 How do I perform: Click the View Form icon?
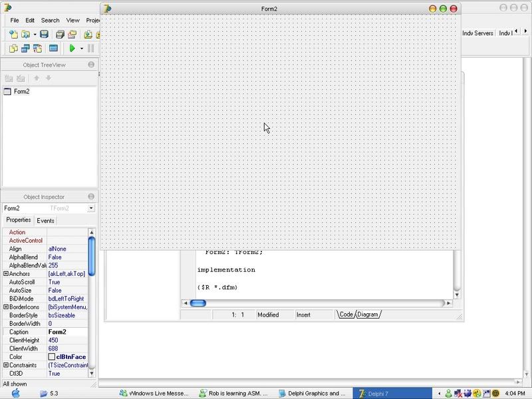pos(25,49)
